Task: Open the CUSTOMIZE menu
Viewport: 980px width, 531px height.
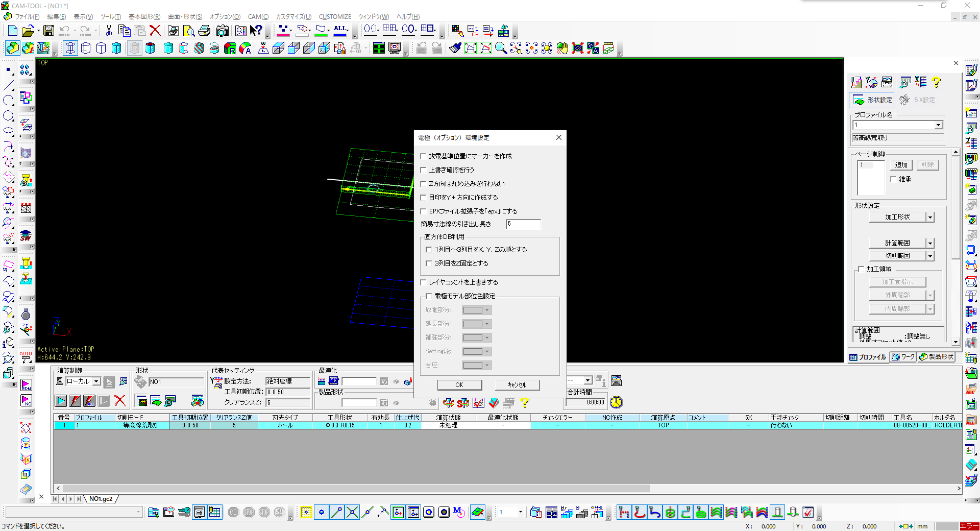Action: point(335,17)
